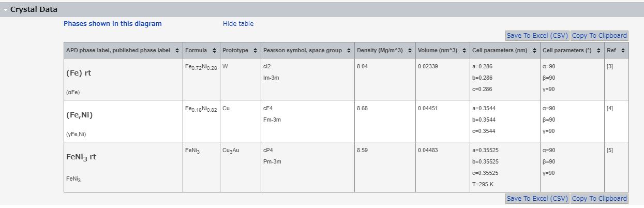Click bottom Copy To Clipboard button
Image resolution: width=644 pixels, height=208 pixels.
pos(600,199)
